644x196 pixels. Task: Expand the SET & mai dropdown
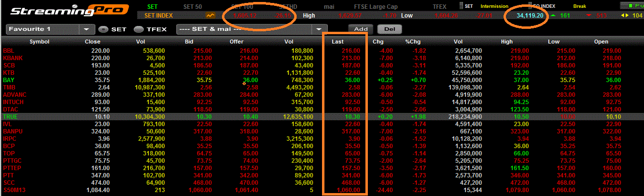tap(251, 29)
